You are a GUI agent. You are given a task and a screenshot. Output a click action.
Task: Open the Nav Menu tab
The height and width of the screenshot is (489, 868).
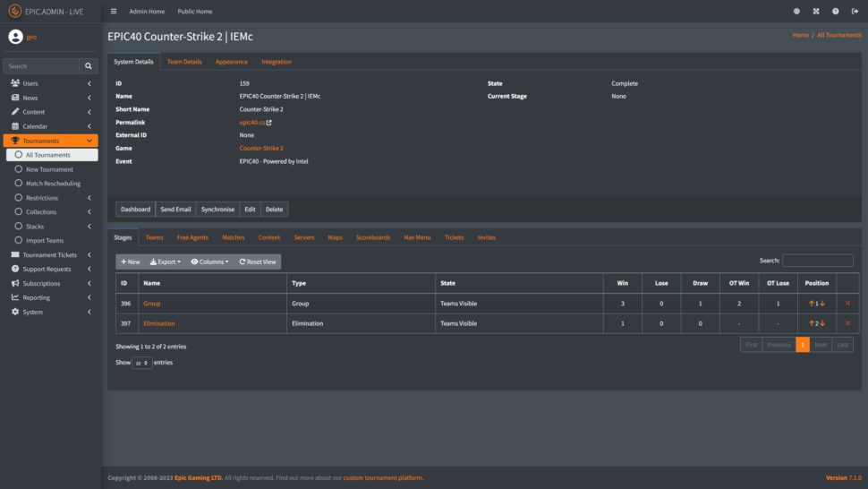[x=417, y=237]
